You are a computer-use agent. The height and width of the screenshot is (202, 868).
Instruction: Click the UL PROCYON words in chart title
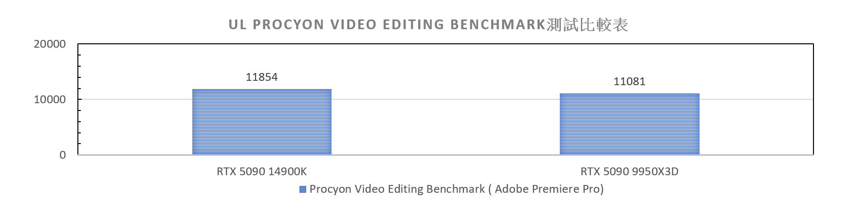coord(277,25)
